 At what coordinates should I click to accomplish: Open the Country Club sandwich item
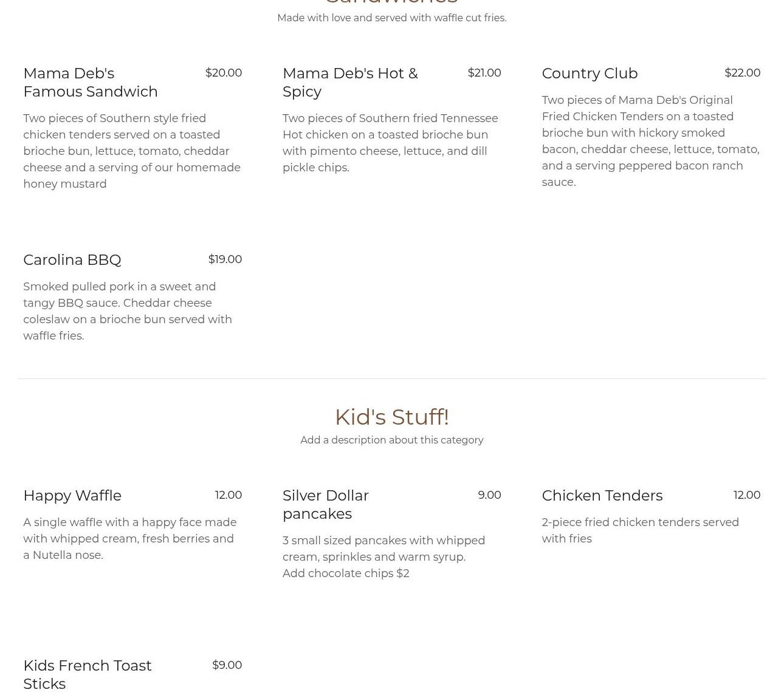click(x=589, y=74)
